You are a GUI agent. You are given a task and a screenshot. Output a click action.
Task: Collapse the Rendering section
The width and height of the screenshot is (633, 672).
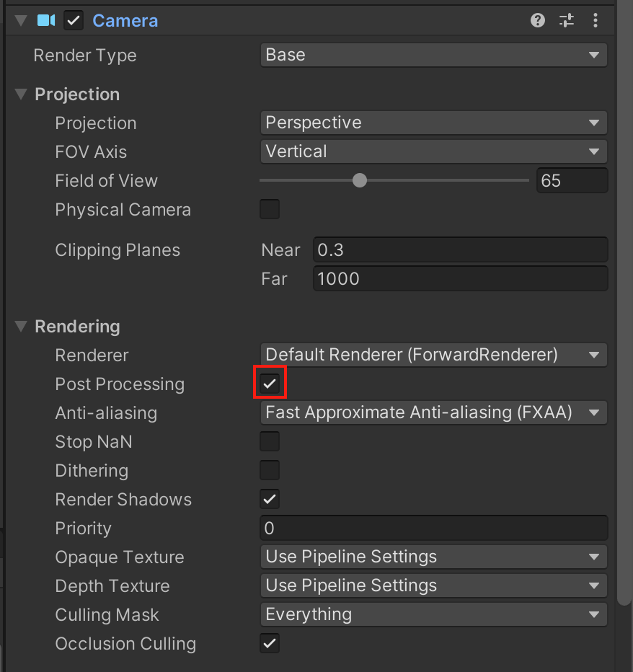tap(21, 327)
